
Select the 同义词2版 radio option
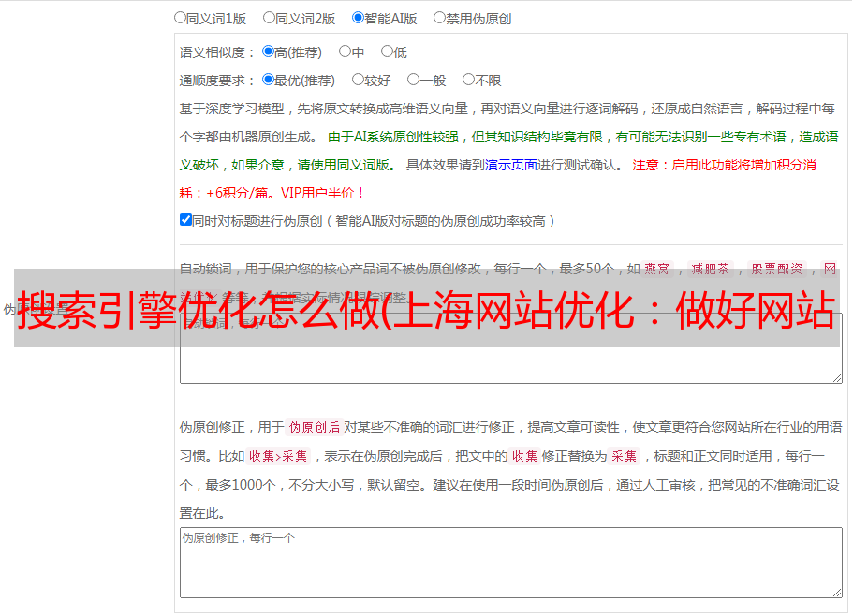click(269, 18)
